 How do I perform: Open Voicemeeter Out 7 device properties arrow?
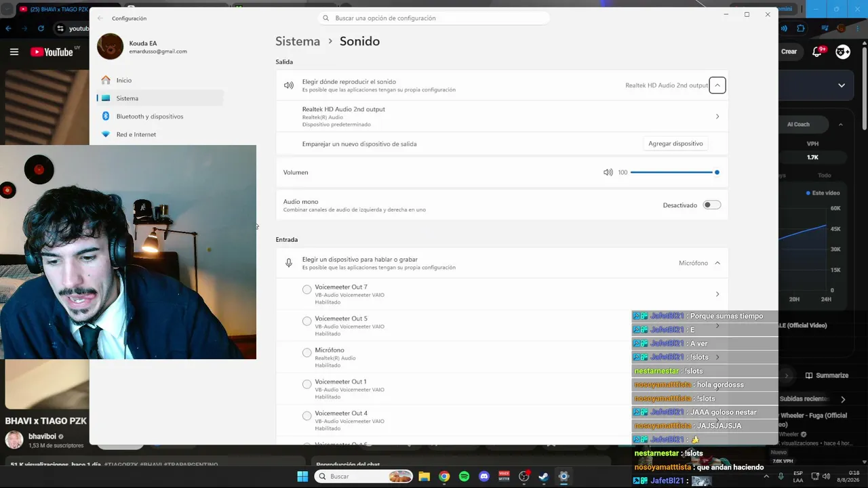coord(717,294)
